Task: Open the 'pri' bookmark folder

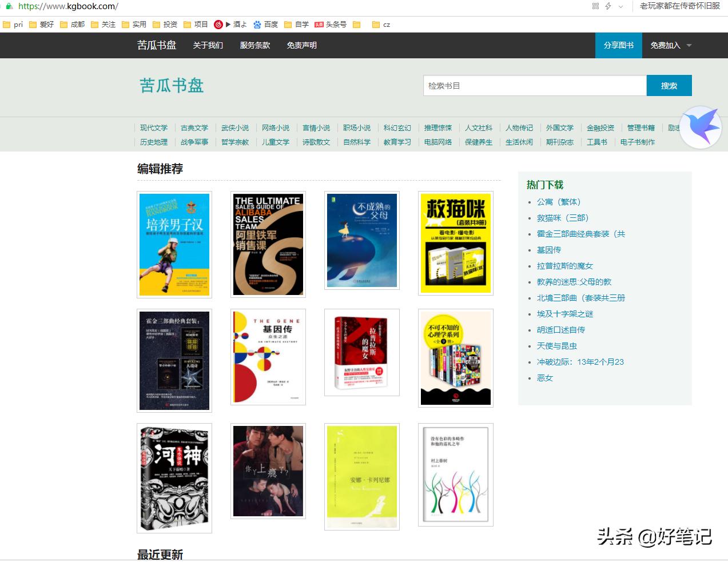Action: point(13,25)
